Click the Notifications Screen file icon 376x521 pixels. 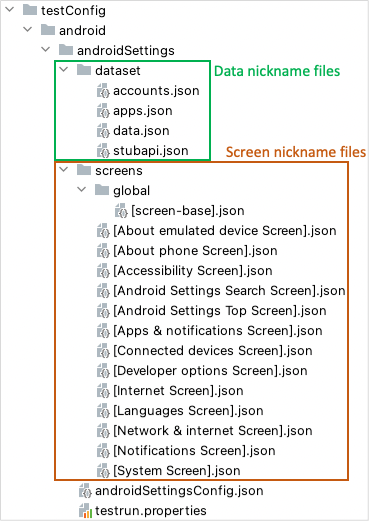(103, 451)
